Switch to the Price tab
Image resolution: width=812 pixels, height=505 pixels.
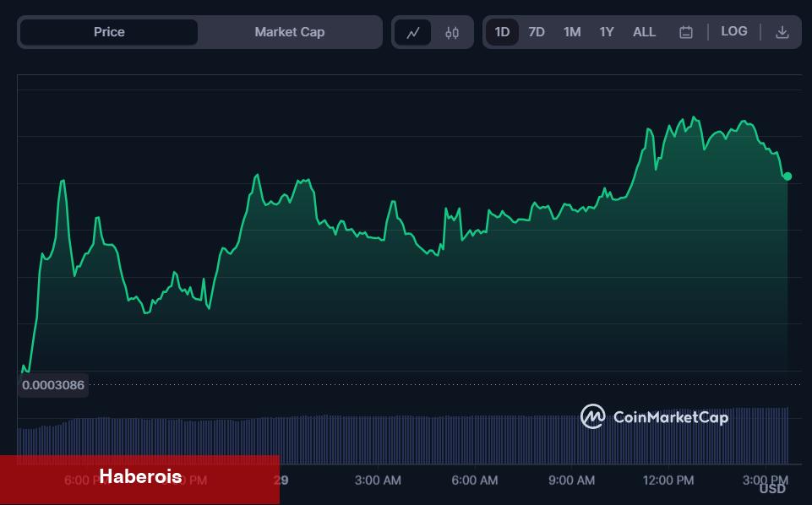coord(109,32)
